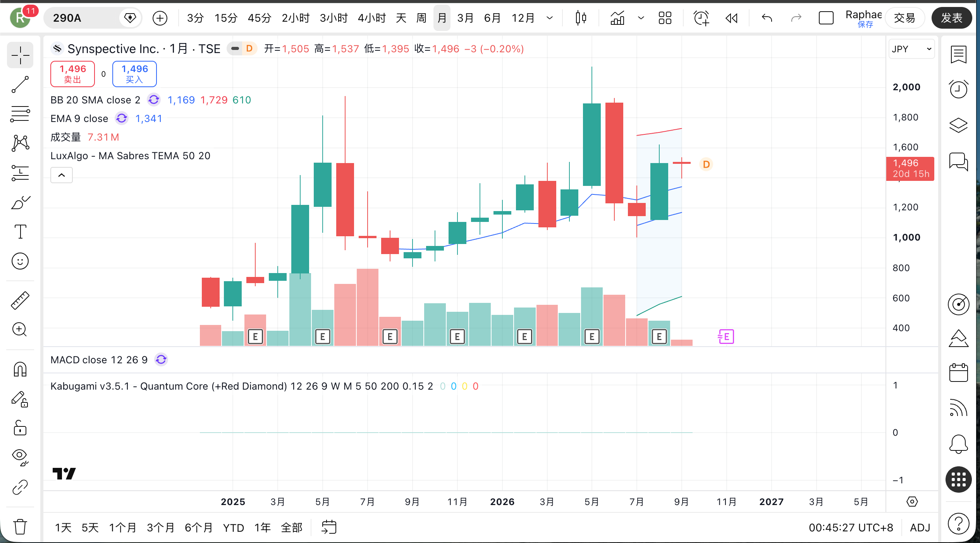Select the 3分 timeframe
The width and height of the screenshot is (980, 543).
(195, 18)
